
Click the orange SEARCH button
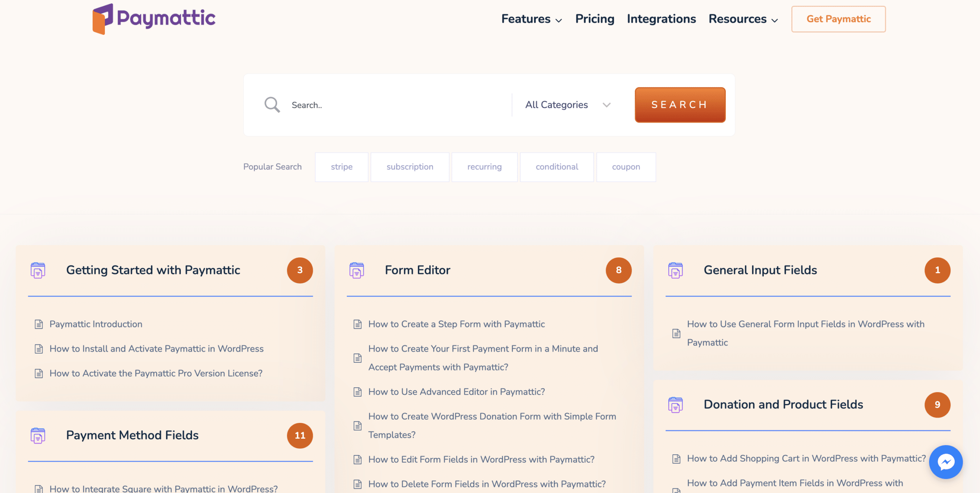point(679,105)
